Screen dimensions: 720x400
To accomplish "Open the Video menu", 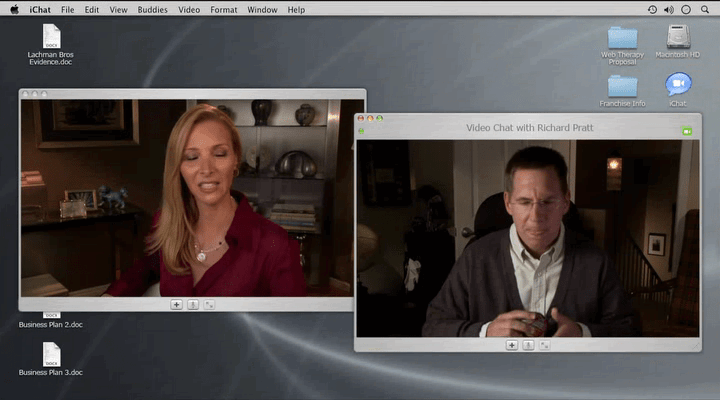I will click(x=189, y=9).
